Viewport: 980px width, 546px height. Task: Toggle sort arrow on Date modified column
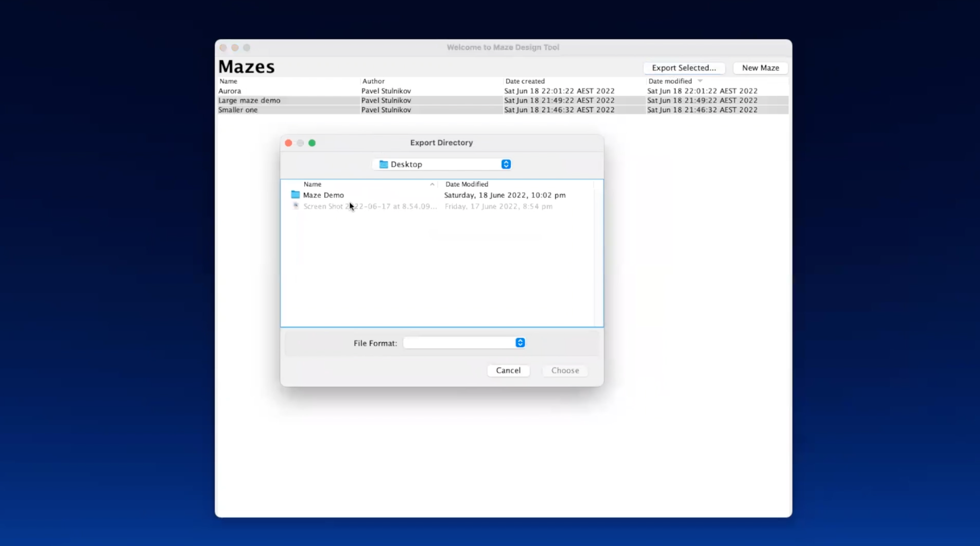coord(700,81)
